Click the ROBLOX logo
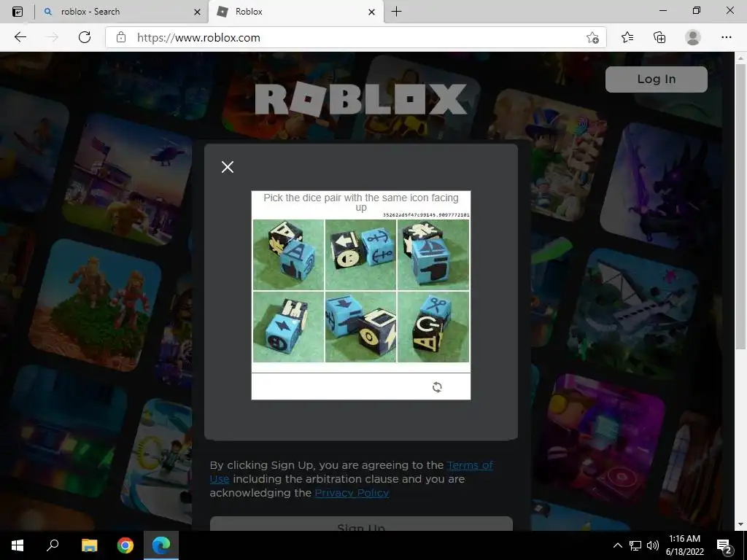The height and width of the screenshot is (560, 747). tap(361, 99)
